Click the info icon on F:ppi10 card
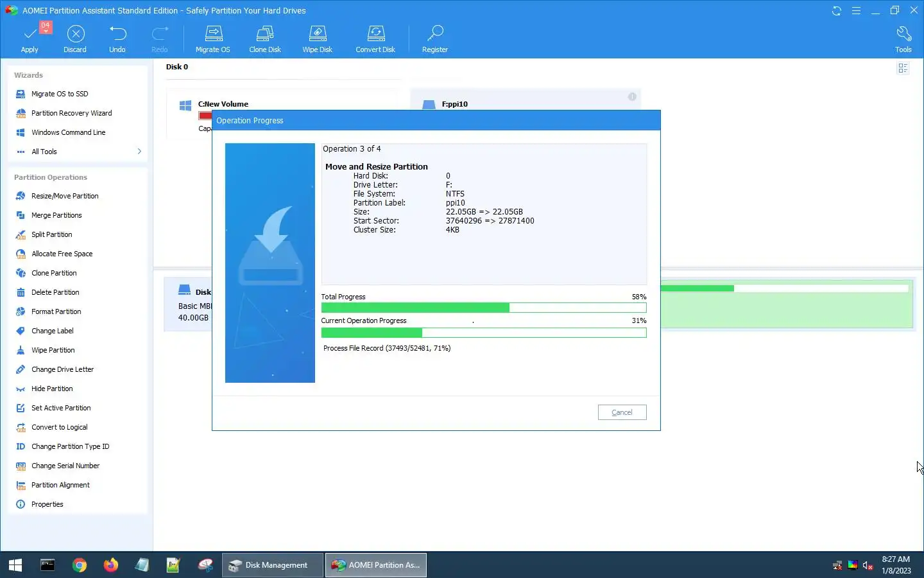Viewport: 924px width, 578px height. 632,96
